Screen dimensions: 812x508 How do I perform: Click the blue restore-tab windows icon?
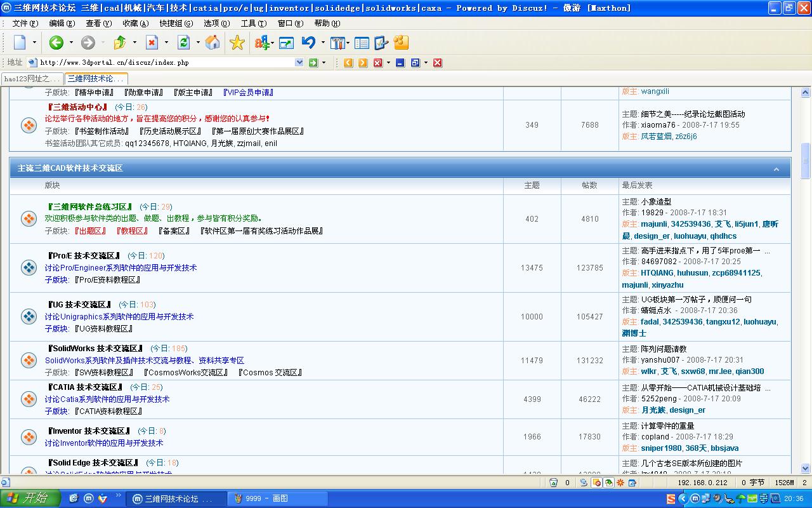point(415,62)
